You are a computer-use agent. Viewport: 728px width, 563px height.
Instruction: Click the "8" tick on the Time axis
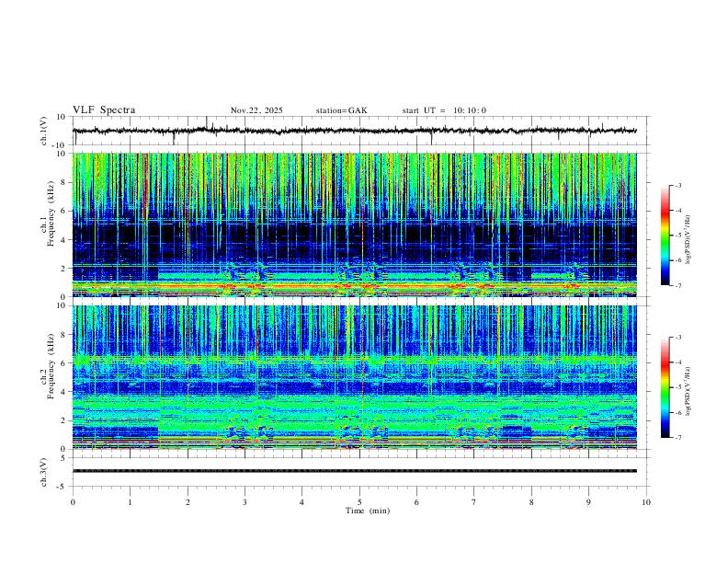[531, 502]
